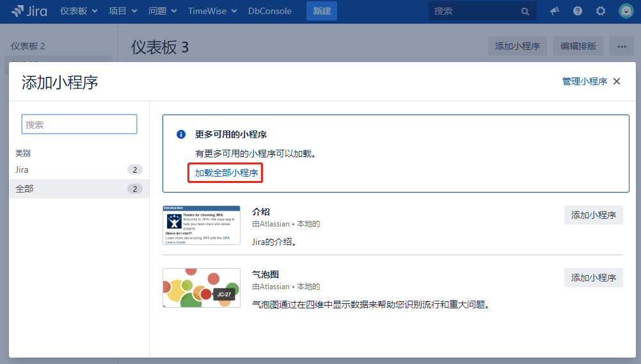Expand the 项目 dropdown menu

tap(122, 11)
